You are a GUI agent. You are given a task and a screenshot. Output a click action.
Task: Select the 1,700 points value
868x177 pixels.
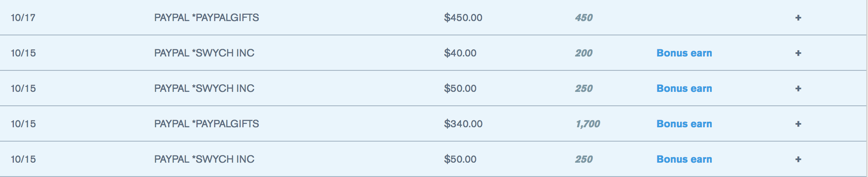[588, 124]
